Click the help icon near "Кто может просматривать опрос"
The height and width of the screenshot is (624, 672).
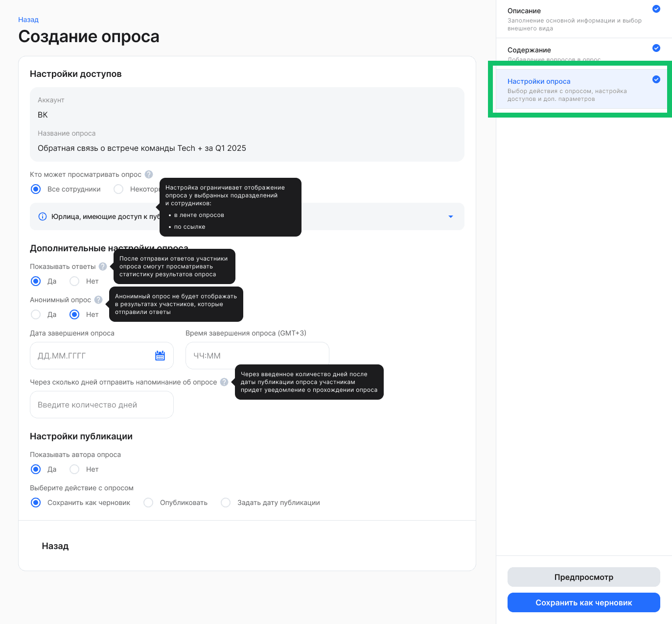click(x=149, y=174)
